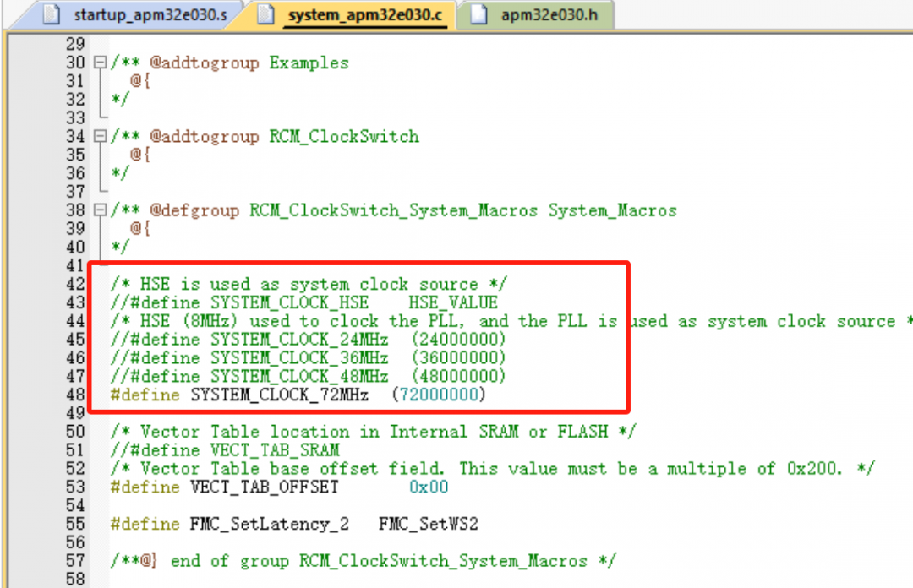The height and width of the screenshot is (588, 913).
Task: Click the commented VECT_TAB_SRAM define
Action: [x=225, y=450]
